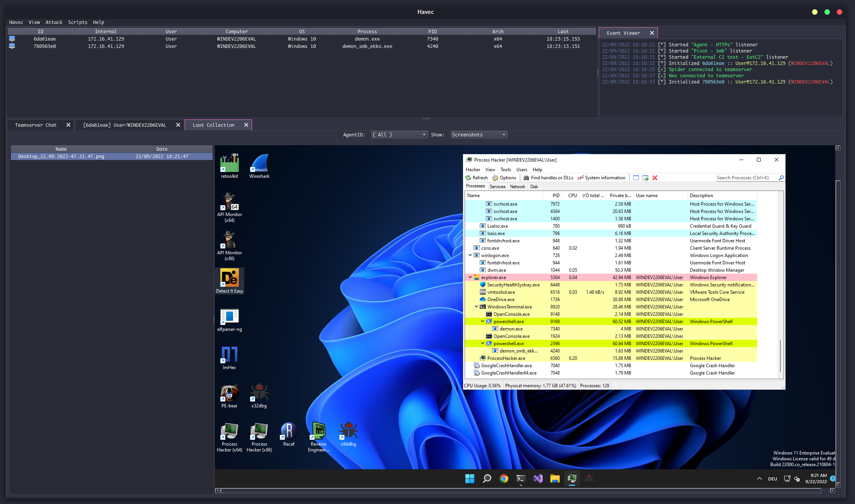The width and height of the screenshot is (855, 504).
Task: Click the System information toolbar icon
Action: 601,178
